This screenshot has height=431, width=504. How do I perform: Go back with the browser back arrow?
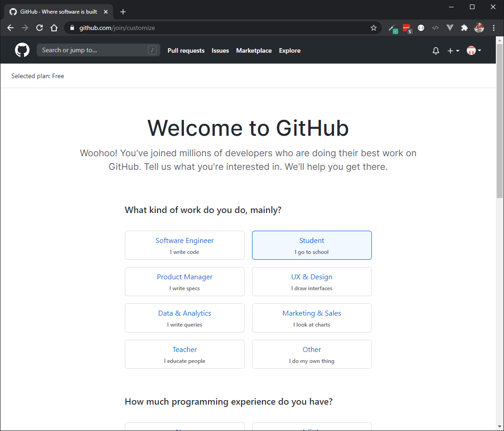[10, 28]
